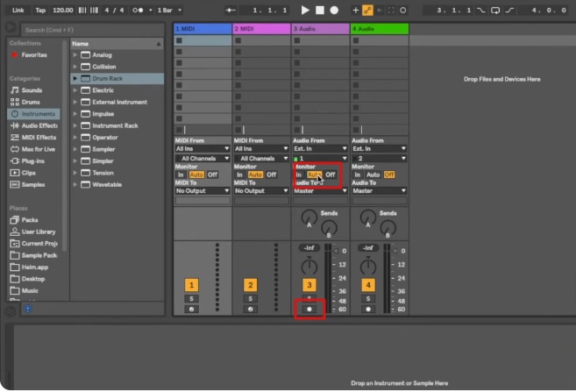Open Packs in Places
Image resolution: width=576 pixels, height=392 pixels.
pos(24,220)
